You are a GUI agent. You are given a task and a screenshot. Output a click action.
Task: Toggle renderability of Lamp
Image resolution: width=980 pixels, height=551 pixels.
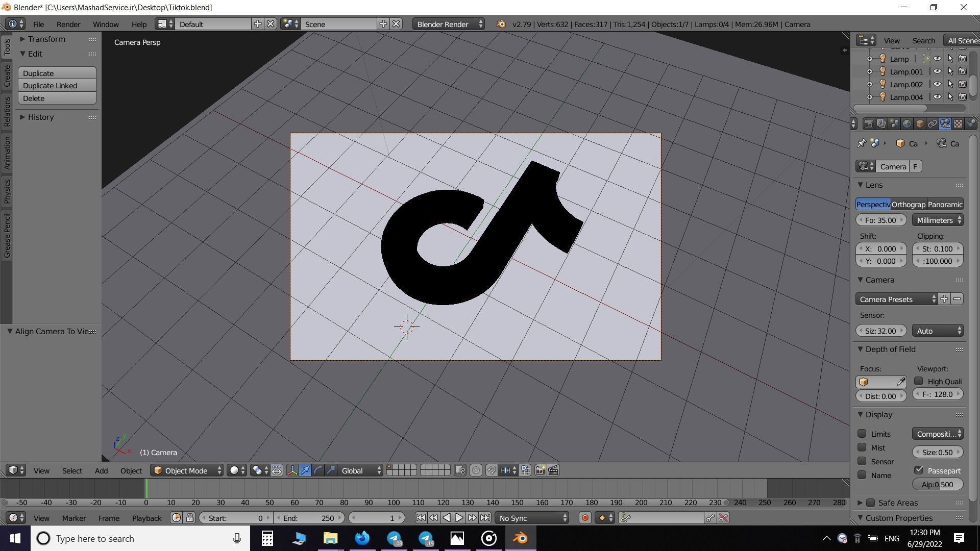963,59
